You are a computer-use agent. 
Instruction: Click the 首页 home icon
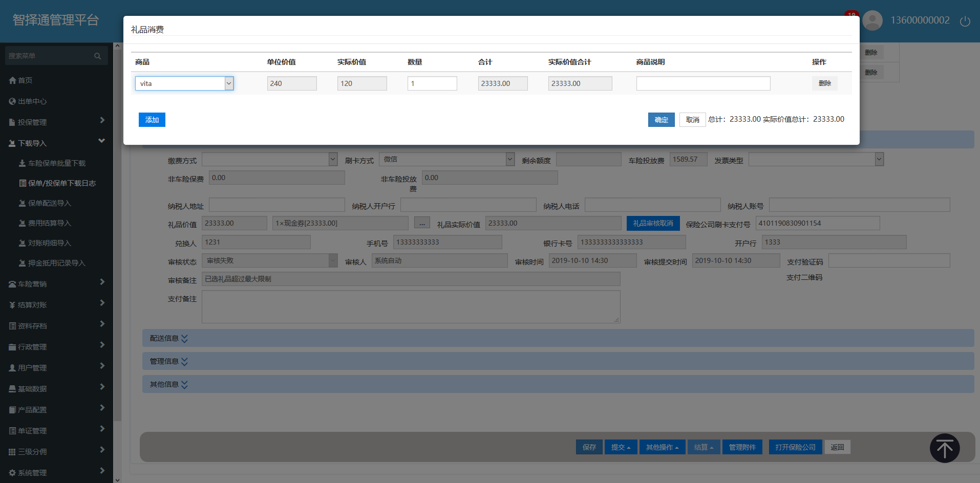point(12,80)
